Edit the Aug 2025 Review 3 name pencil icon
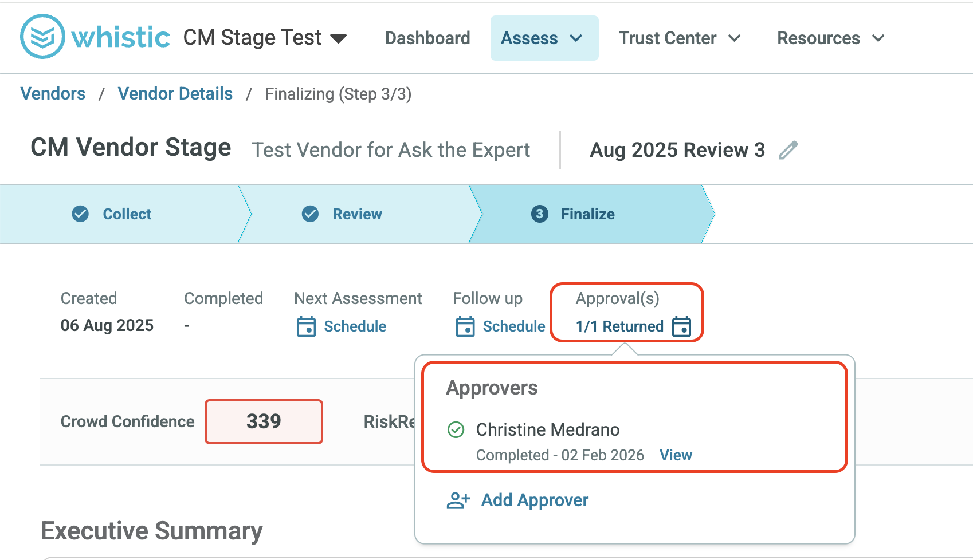 [x=788, y=150]
